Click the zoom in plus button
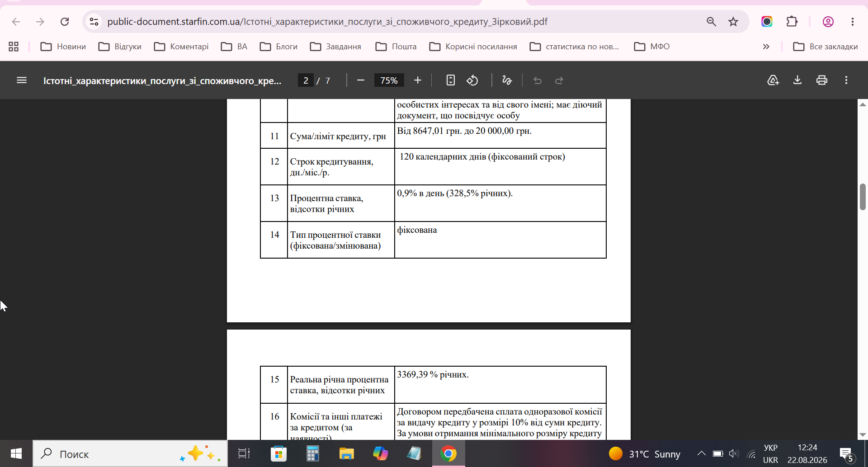868x467 pixels. coord(418,80)
